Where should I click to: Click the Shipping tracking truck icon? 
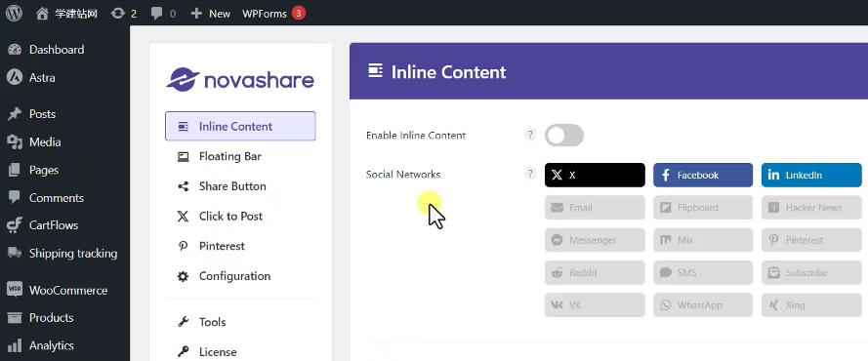click(15, 254)
